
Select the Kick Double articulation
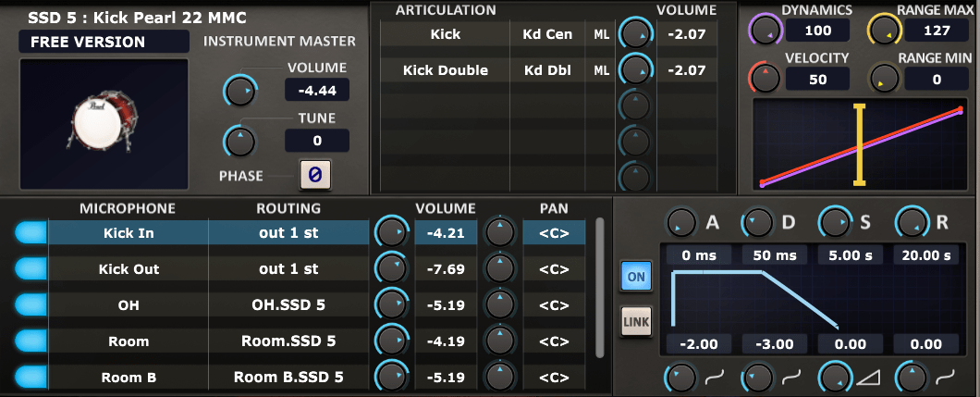click(x=445, y=69)
